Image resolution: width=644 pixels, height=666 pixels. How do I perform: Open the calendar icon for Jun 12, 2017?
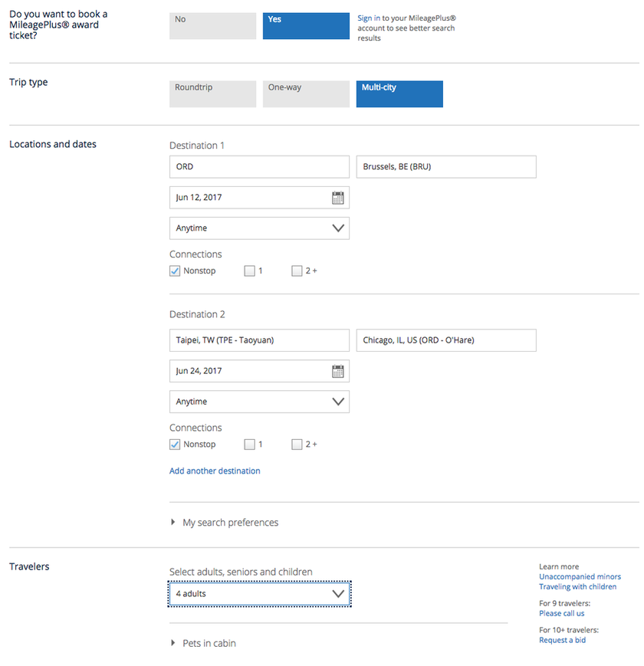338,198
